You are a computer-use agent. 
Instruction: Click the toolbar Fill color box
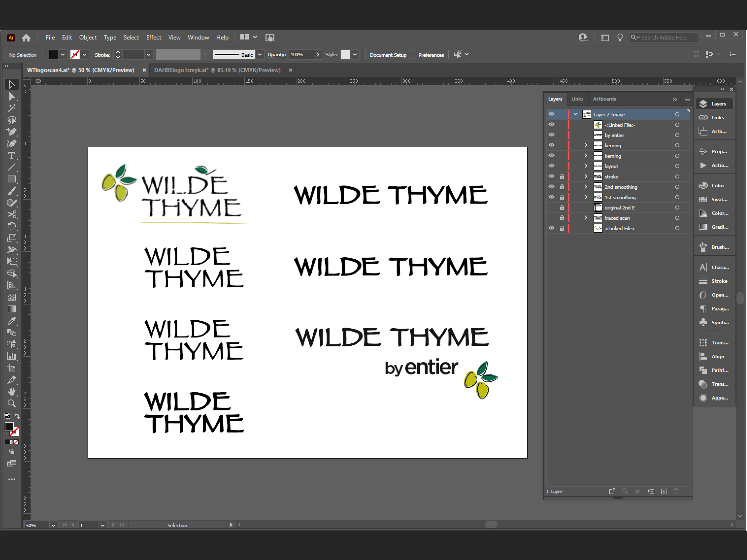(10, 427)
